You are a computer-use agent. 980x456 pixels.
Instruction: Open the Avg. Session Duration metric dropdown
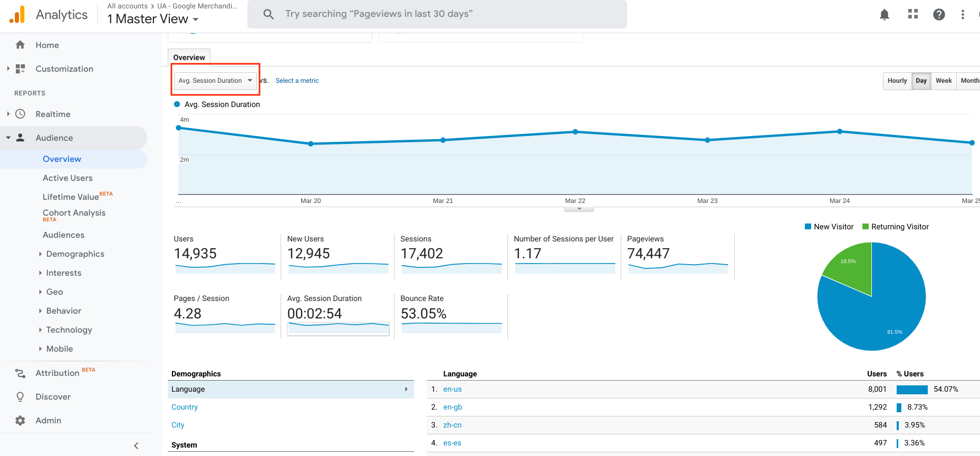click(x=215, y=81)
